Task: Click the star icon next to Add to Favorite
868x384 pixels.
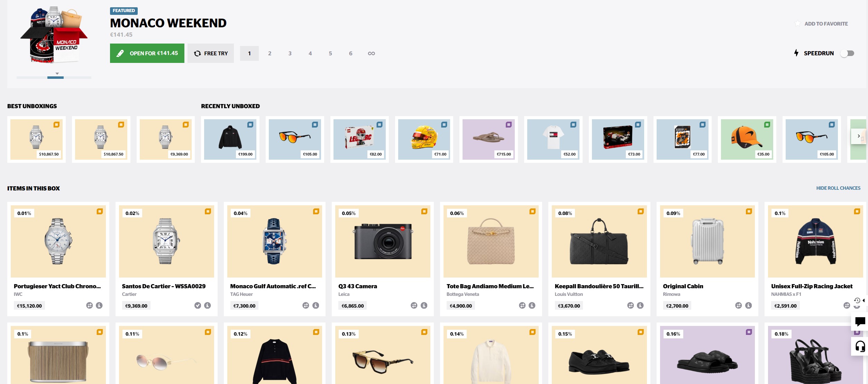Action: [x=797, y=24]
